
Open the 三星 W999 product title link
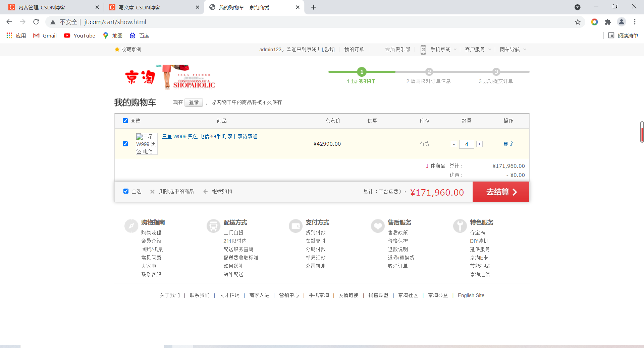[x=210, y=136]
